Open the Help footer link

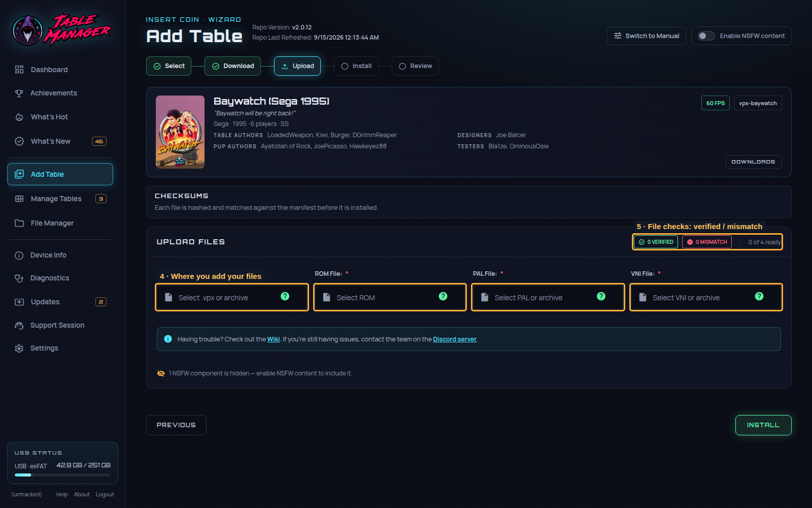[62, 494]
